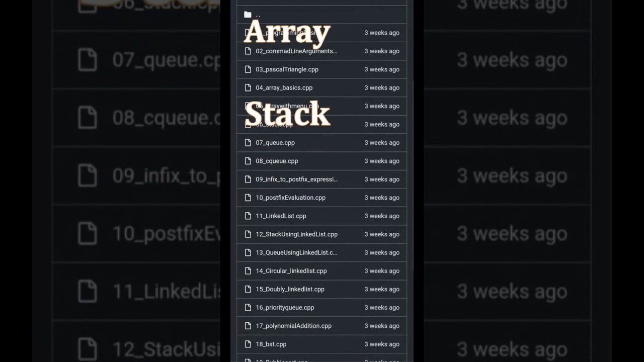Click the parent directory folder icon
The image size is (644, 362).
click(248, 15)
